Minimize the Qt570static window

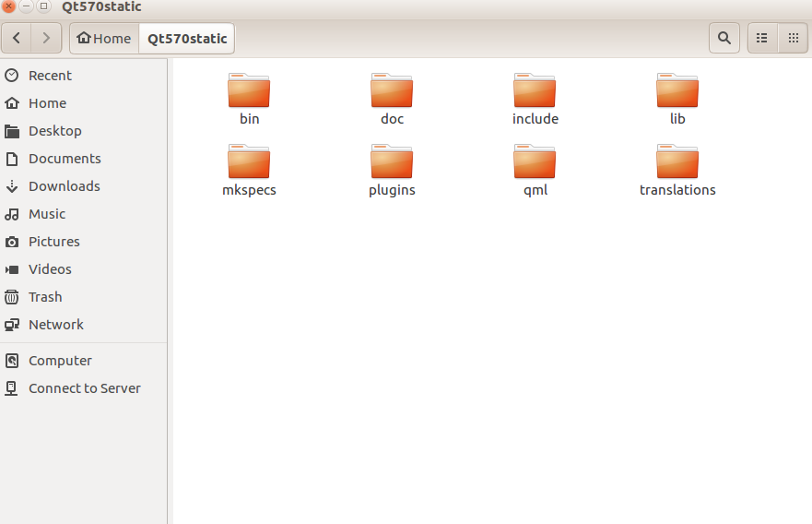[26, 6]
